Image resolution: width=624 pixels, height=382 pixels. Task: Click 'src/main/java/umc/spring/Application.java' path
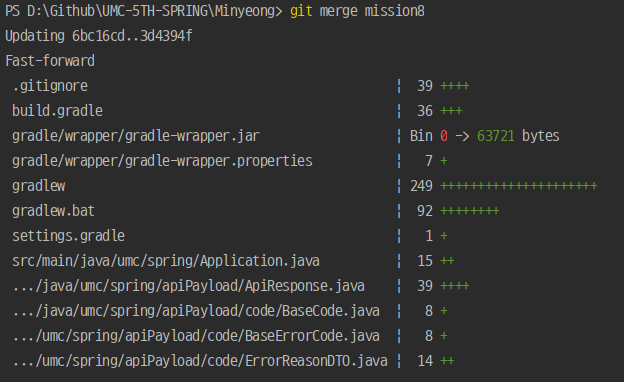(x=166, y=261)
